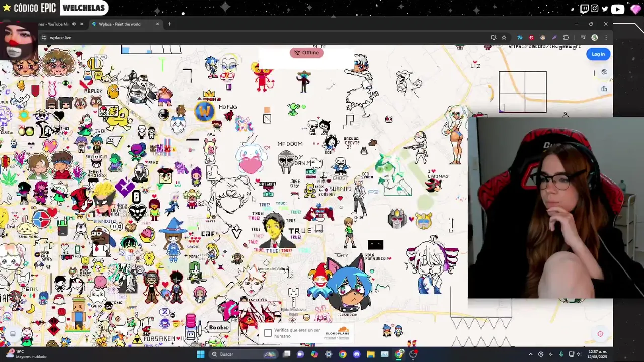
Task: Open the Copilot taskbar icon
Action: 314,354
